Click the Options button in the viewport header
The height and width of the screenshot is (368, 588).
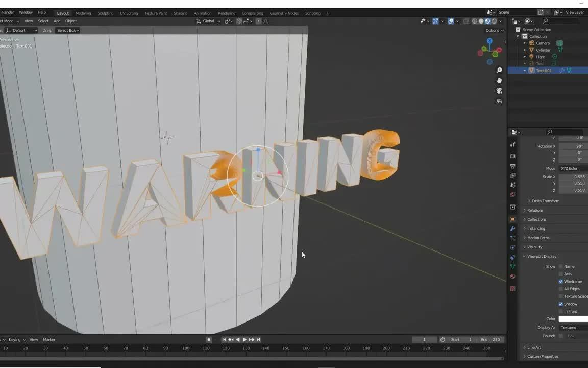point(492,30)
